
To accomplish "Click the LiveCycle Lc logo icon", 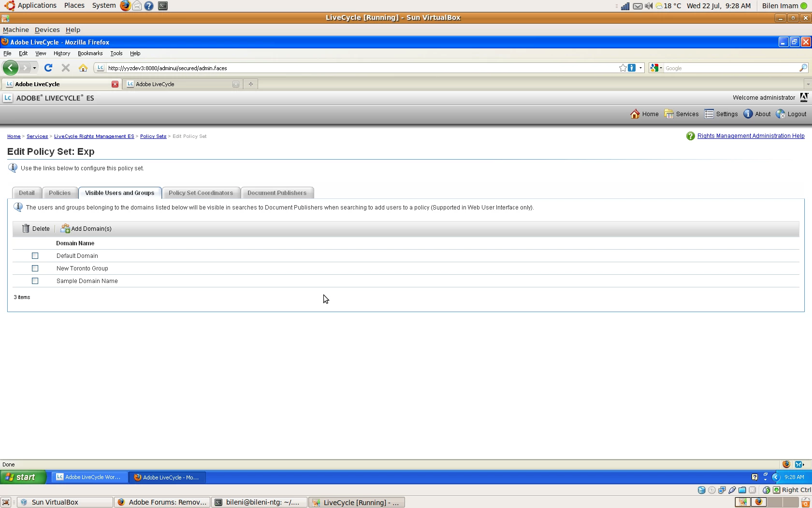I will coord(8,98).
